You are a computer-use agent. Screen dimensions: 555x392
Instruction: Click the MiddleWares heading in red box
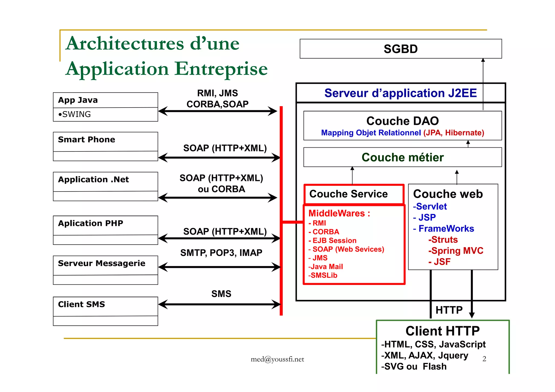click(339, 213)
